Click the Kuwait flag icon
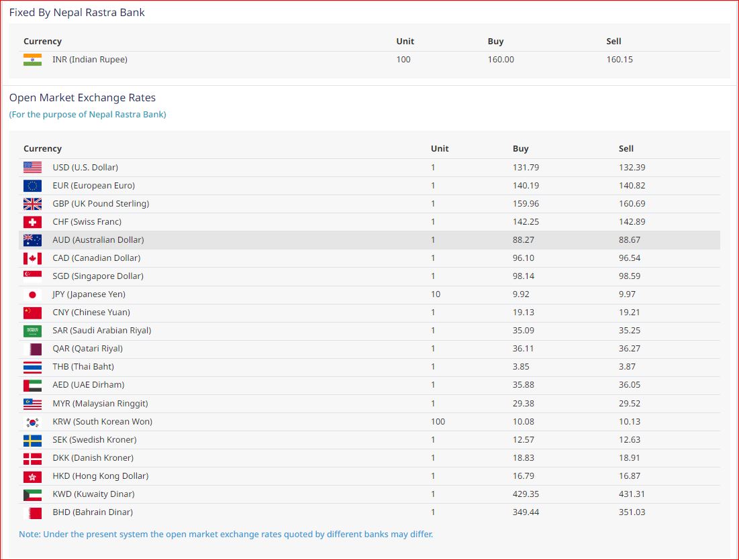This screenshot has width=739, height=560. (32, 494)
